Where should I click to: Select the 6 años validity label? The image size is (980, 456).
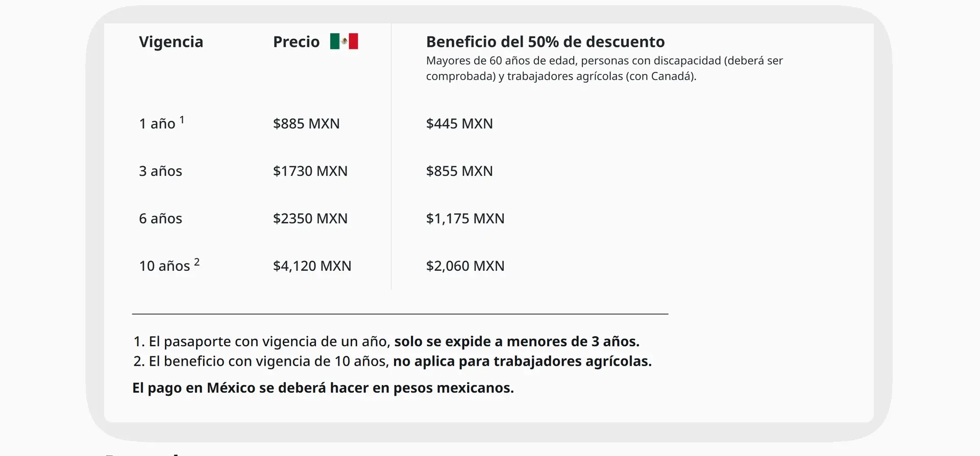click(x=160, y=218)
